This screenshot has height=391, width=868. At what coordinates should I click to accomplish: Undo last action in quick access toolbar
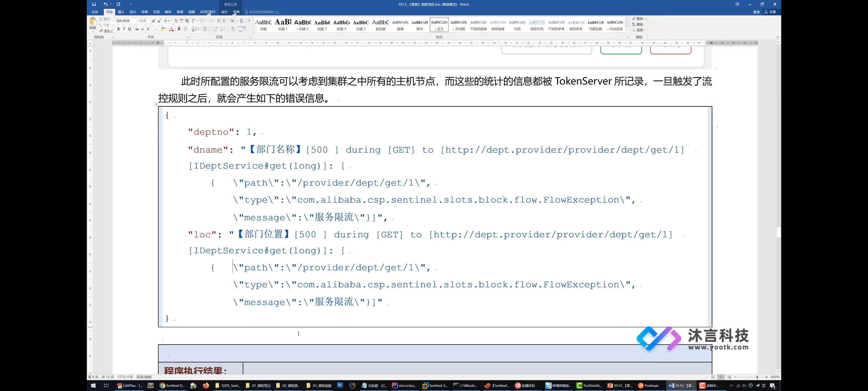[x=105, y=4]
